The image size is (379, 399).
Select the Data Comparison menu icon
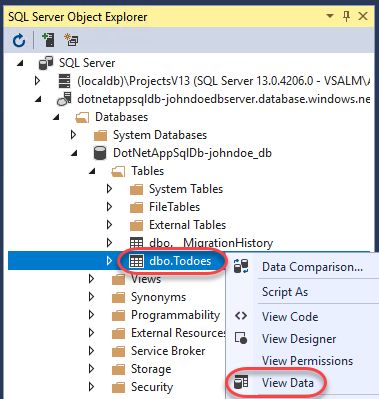241,266
